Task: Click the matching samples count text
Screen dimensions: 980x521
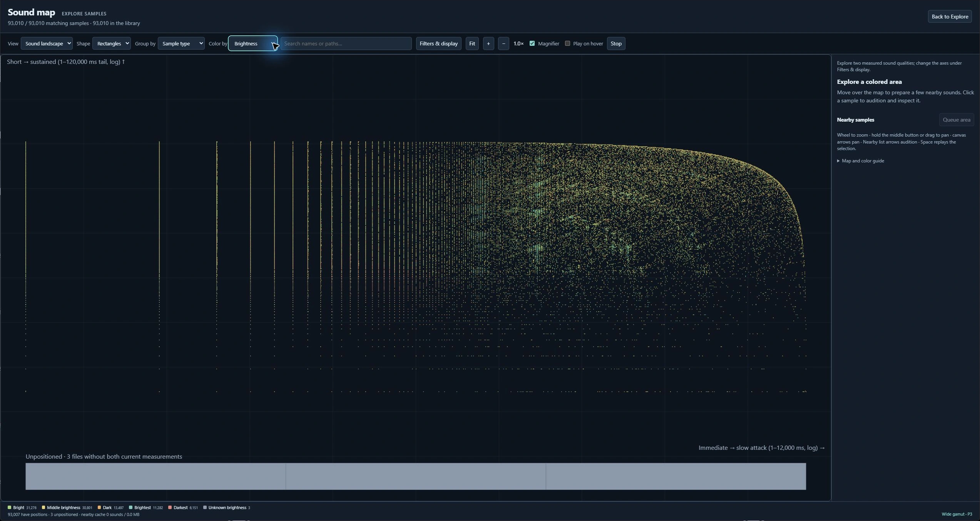Action: tap(74, 23)
